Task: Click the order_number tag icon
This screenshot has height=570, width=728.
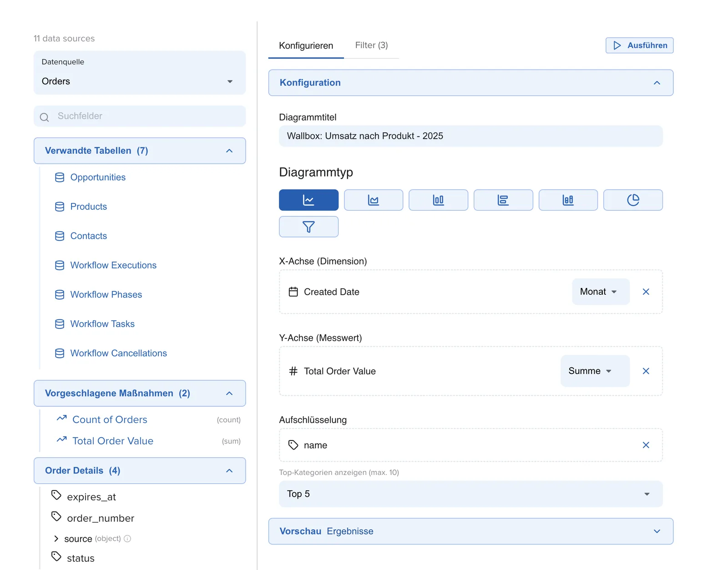Action: tap(56, 516)
